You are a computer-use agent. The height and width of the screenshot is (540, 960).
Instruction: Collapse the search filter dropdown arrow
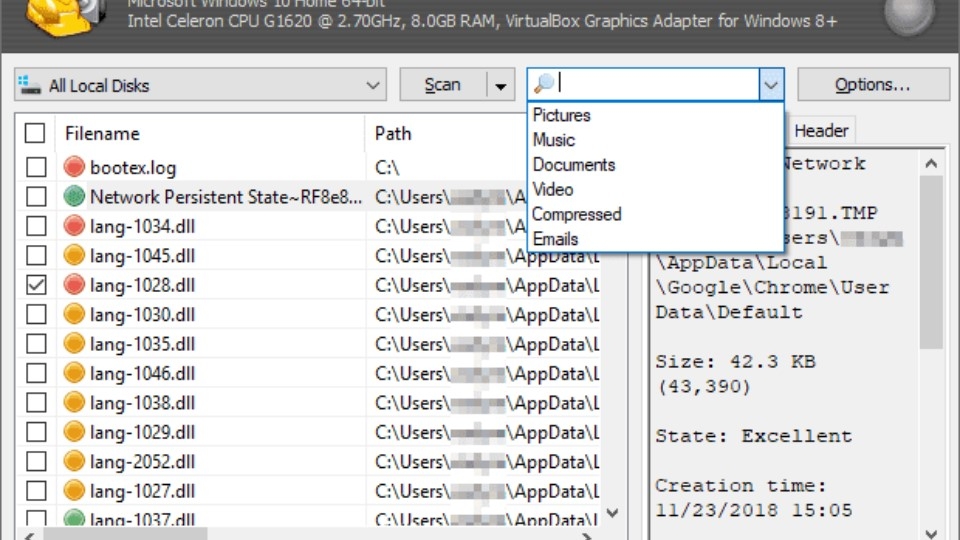coord(771,84)
